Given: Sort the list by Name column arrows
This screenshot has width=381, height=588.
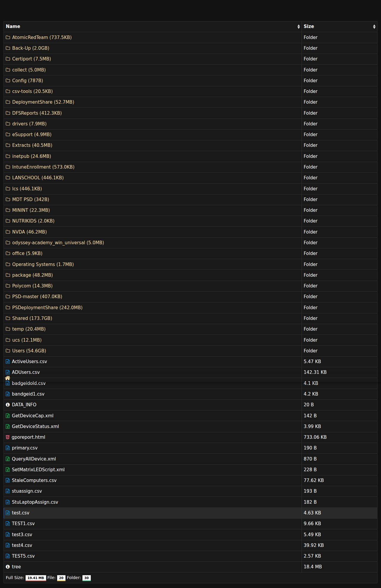Looking at the screenshot, I should [298, 27].
